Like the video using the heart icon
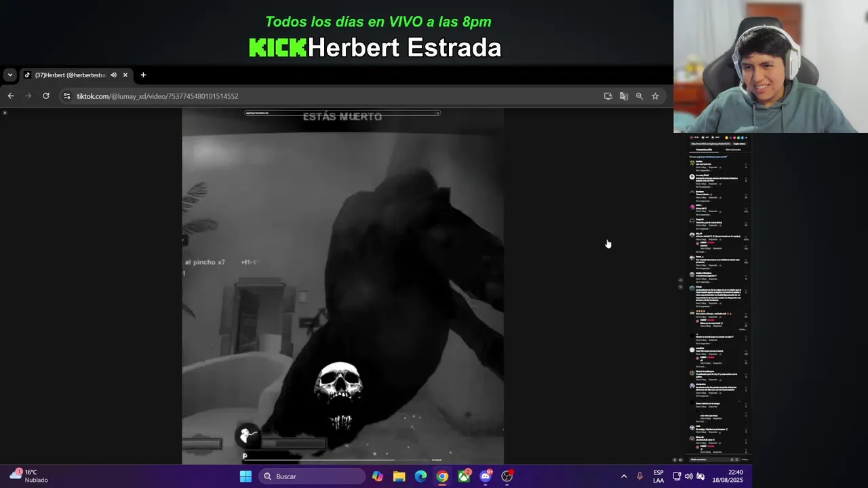The width and height of the screenshot is (868, 488). click(x=692, y=138)
